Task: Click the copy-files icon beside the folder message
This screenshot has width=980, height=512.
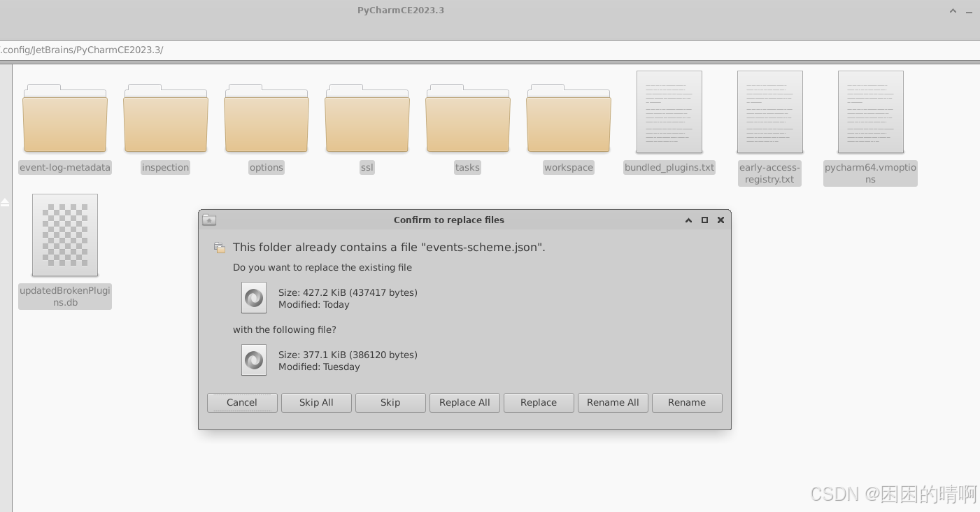Action: point(220,248)
